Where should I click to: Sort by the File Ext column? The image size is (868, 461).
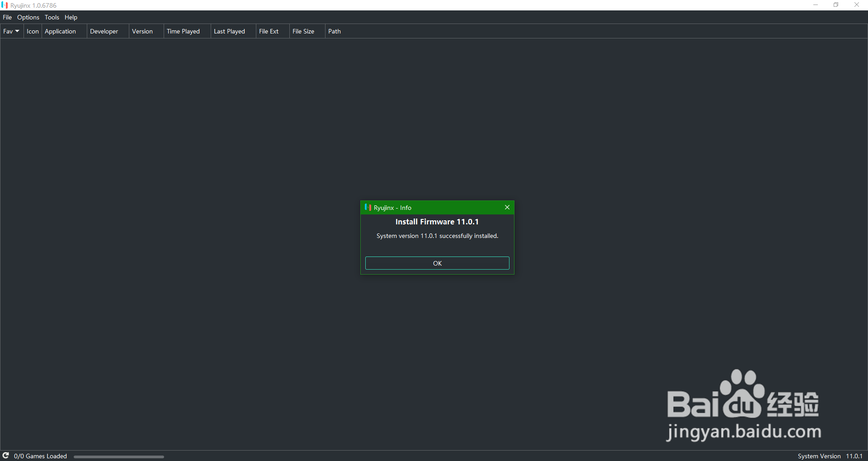[x=273, y=31]
